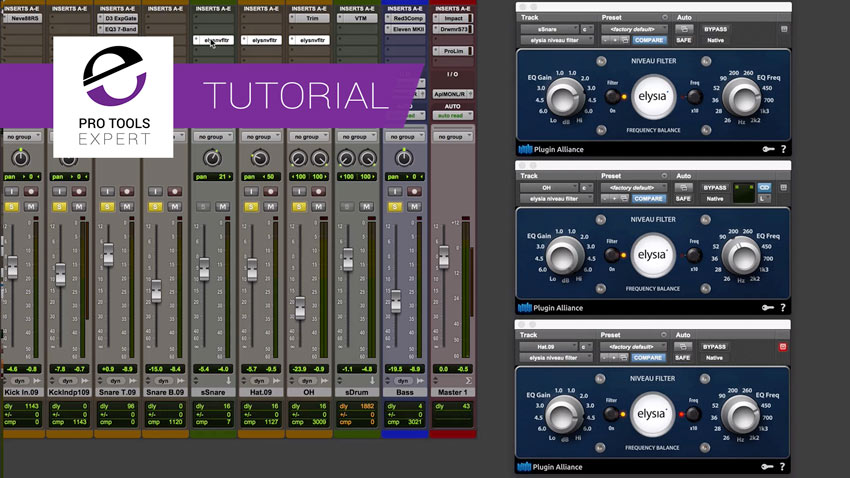Open the no group dropdown on sSnare track
The width and height of the screenshot is (850, 478).
(x=212, y=137)
